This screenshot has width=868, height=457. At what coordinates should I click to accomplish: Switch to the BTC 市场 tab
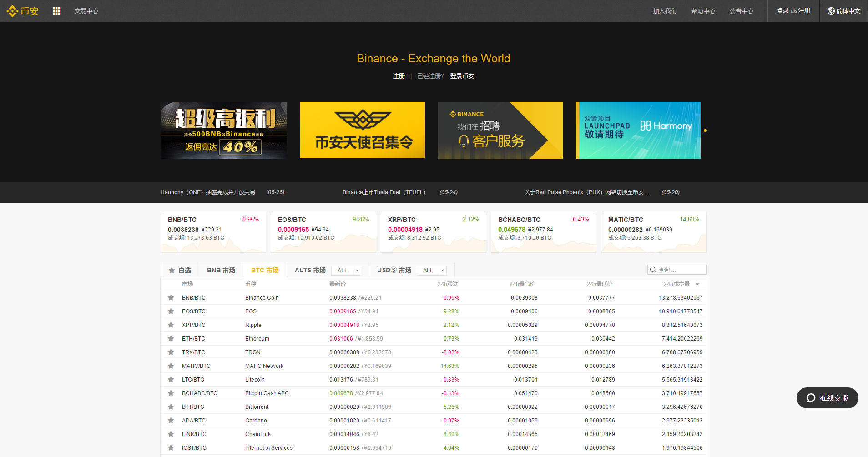pyautogui.click(x=265, y=270)
